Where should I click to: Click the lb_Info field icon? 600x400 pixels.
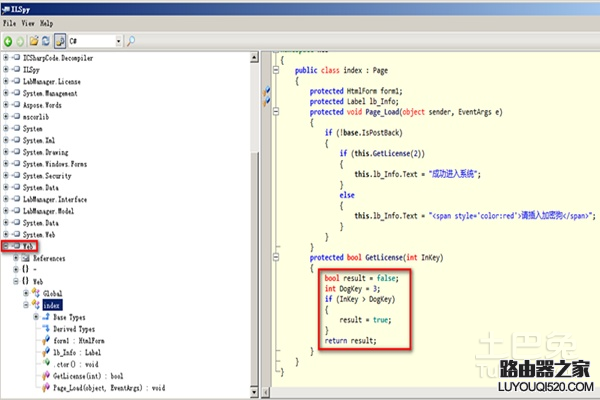click(x=46, y=352)
